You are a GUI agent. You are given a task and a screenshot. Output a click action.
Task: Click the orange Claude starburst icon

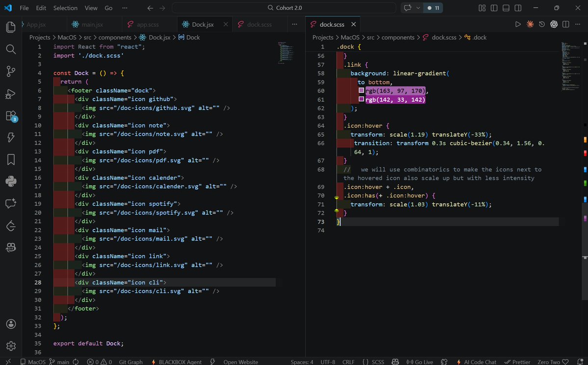pyautogui.click(x=530, y=24)
